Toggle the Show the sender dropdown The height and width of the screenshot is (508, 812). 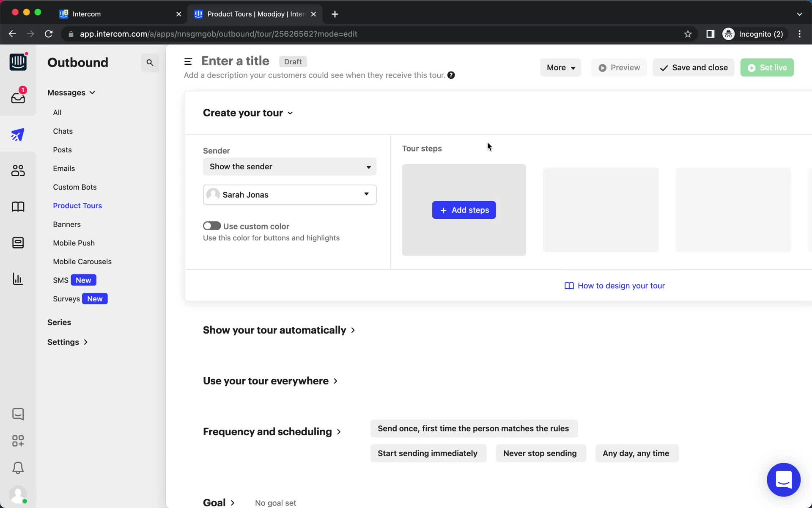coord(369,166)
